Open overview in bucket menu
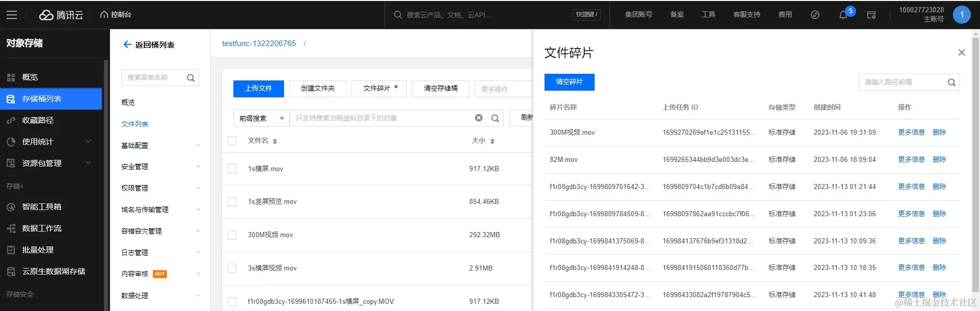Screen dimensions: 980x311 128,102
